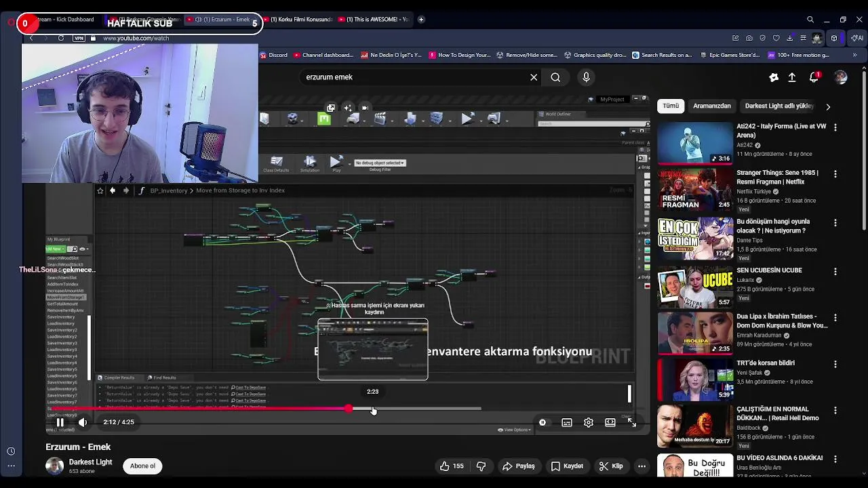Open options for TRT'de korsan bildiri video
The image size is (868, 488).
835,365
